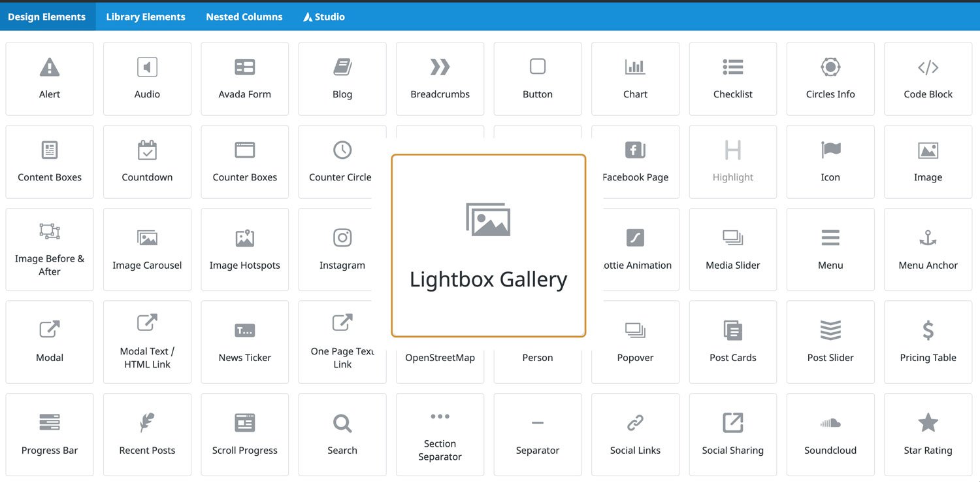Insert the Pricing Table element

tap(928, 342)
